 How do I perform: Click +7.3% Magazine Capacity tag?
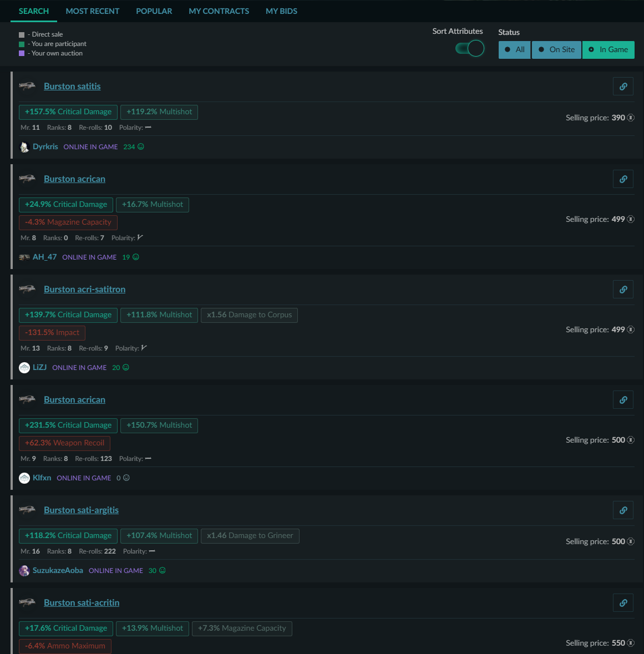click(x=242, y=628)
